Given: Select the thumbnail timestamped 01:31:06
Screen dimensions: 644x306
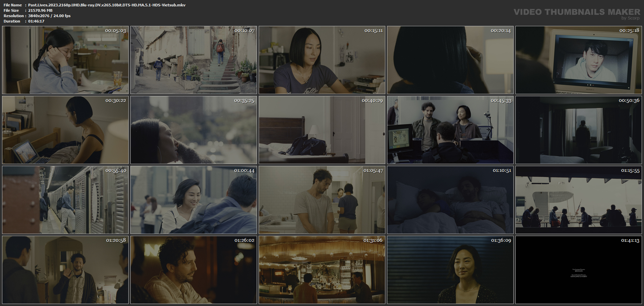Looking at the screenshot, I should pos(322,270).
